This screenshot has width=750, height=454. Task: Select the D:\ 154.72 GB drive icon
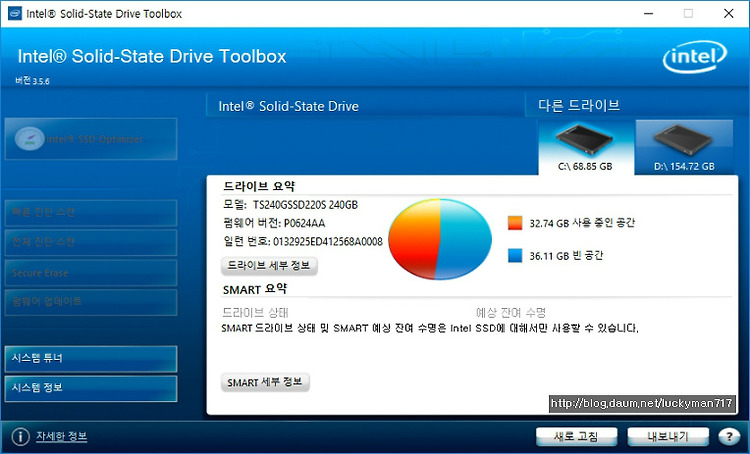[684, 147]
